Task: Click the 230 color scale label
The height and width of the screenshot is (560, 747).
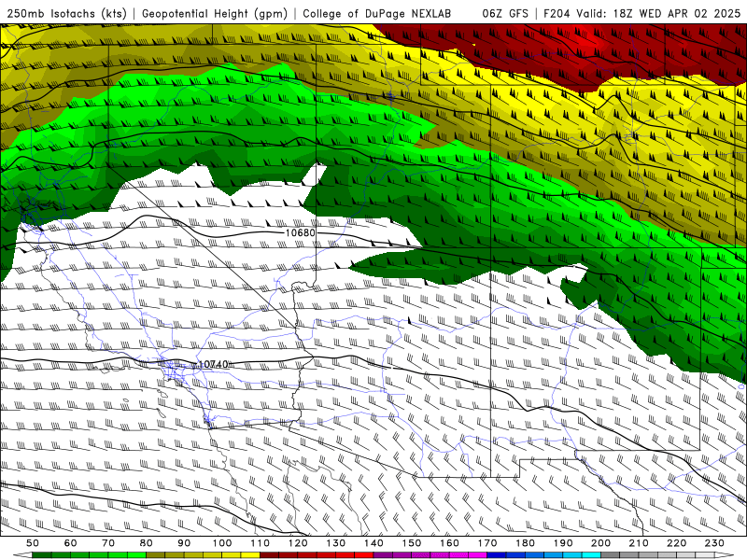Action: click(x=714, y=543)
